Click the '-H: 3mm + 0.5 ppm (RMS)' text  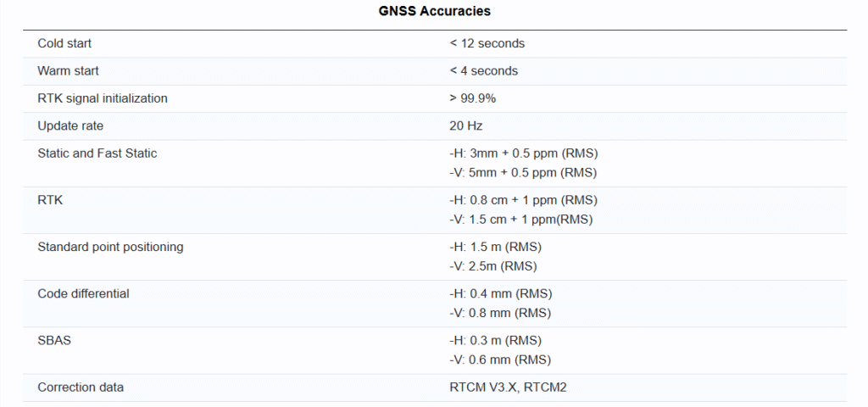(x=523, y=153)
